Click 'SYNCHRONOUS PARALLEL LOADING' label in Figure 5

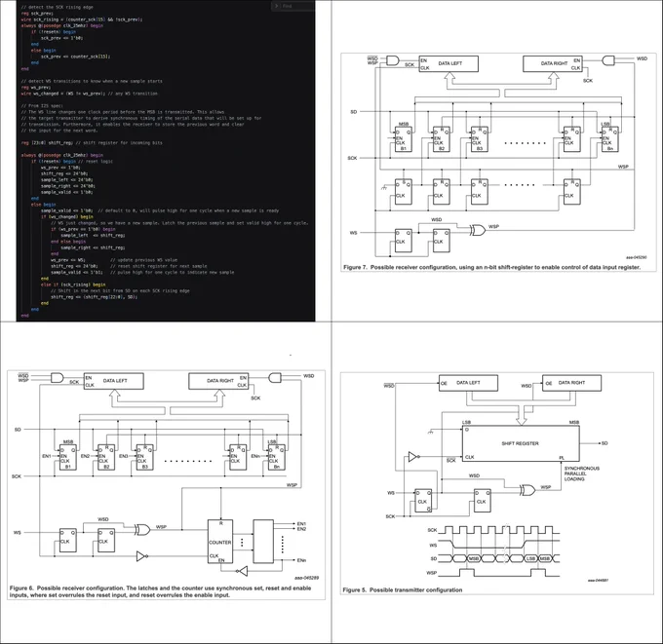581,474
